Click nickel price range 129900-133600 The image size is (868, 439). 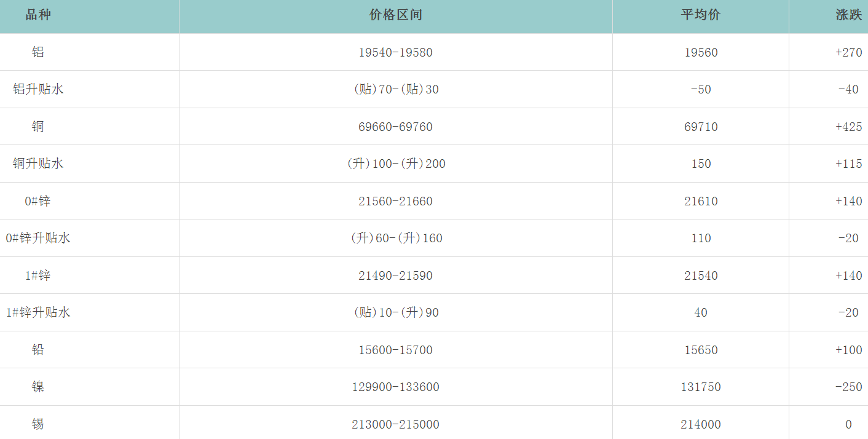pos(395,387)
